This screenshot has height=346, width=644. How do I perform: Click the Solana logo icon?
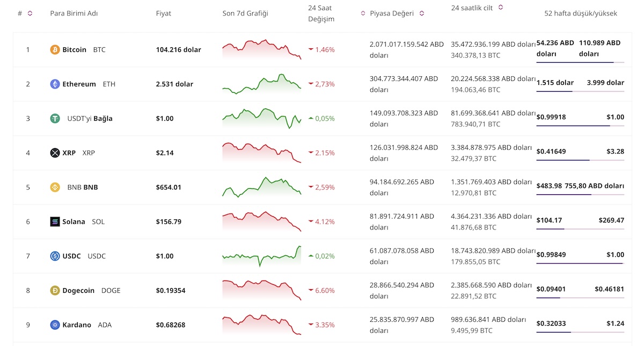pos(55,222)
